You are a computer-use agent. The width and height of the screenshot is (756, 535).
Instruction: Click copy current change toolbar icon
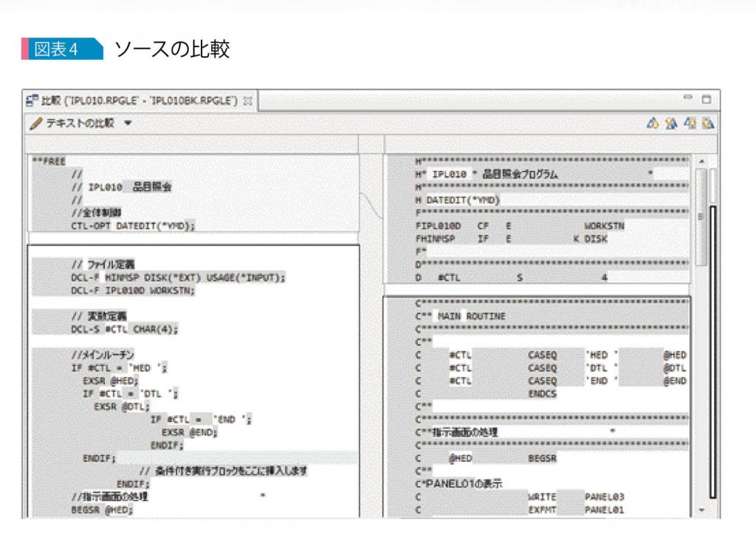[671, 124]
